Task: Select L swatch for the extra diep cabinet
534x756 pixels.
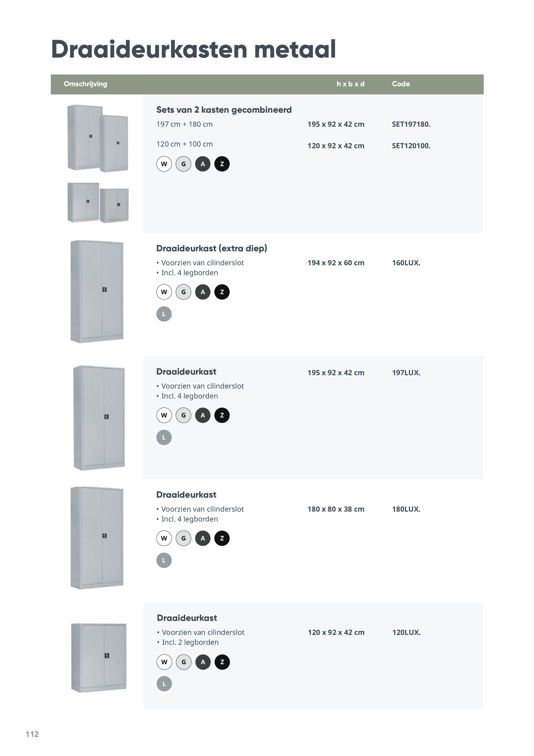Action: [164, 314]
